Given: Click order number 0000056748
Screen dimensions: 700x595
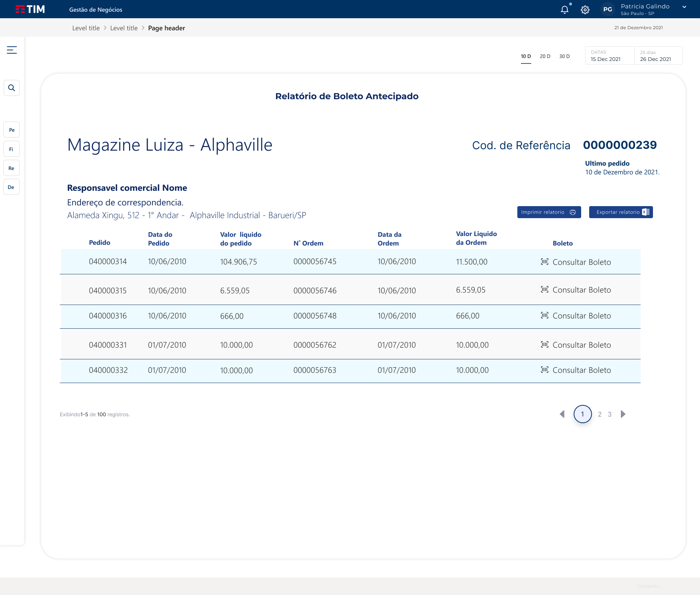Looking at the screenshot, I should click(315, 316).
